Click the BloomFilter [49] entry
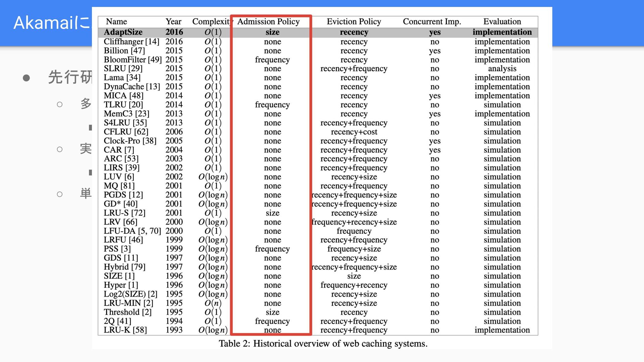Image resolution: width=644 pixels, height=362 pixels. pyautogui.click(x=132, y=60)
